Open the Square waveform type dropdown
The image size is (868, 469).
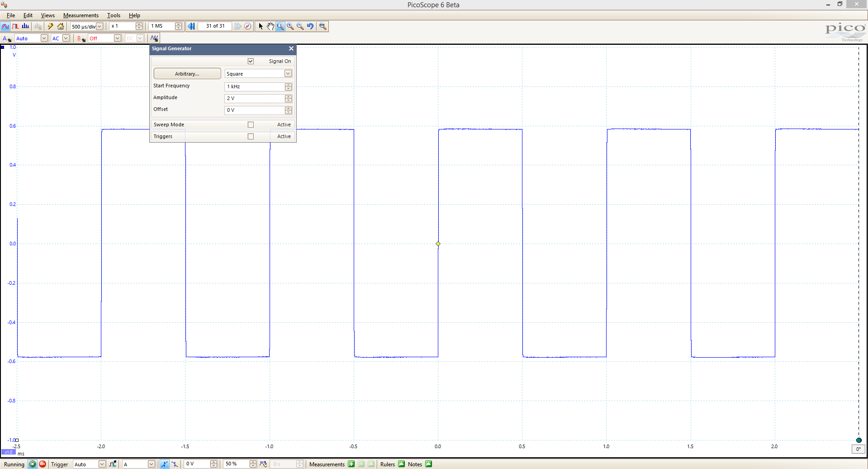(x=288, y=73)
